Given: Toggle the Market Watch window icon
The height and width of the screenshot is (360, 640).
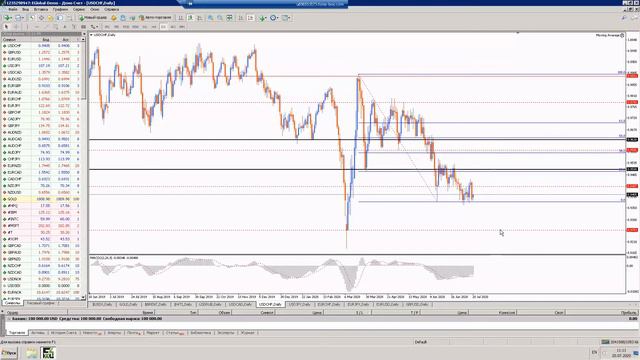Looking at the screenshot, I should [32, 18].
